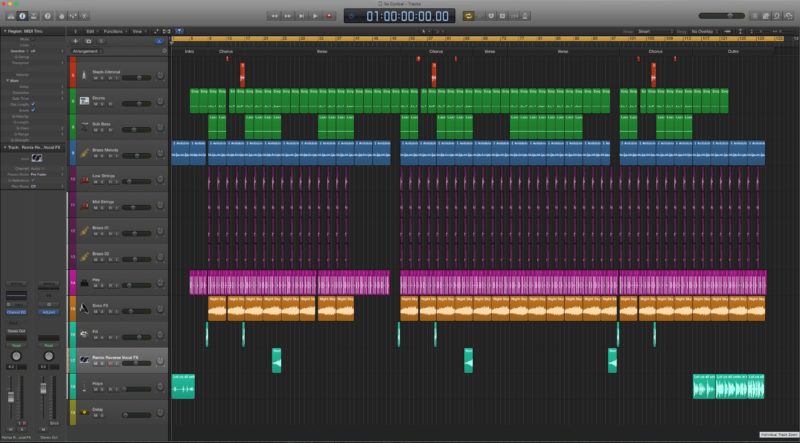This screenshot has height=443, width=800.
Task: Collapse the Track inspector disclosure triangle
Action: (x=5, y=147)
